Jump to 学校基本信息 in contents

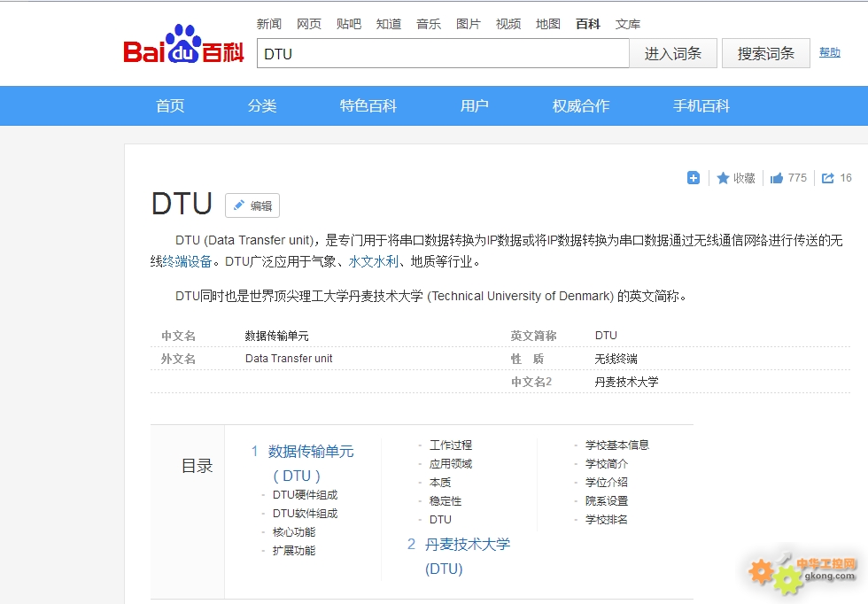617,445
